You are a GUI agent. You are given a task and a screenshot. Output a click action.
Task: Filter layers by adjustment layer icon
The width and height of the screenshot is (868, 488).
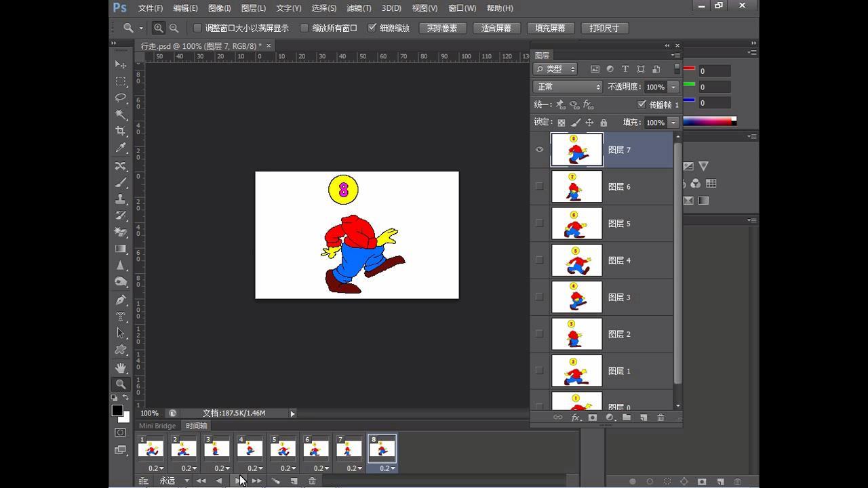point(610,69)
